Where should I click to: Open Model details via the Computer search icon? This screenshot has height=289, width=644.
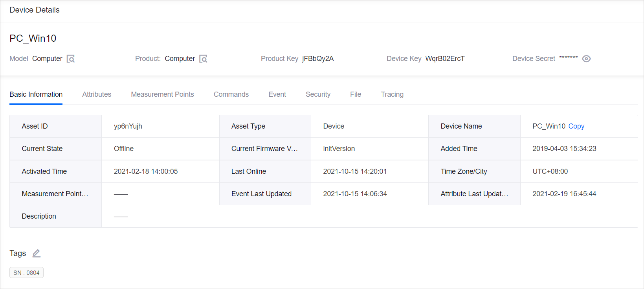71,59
